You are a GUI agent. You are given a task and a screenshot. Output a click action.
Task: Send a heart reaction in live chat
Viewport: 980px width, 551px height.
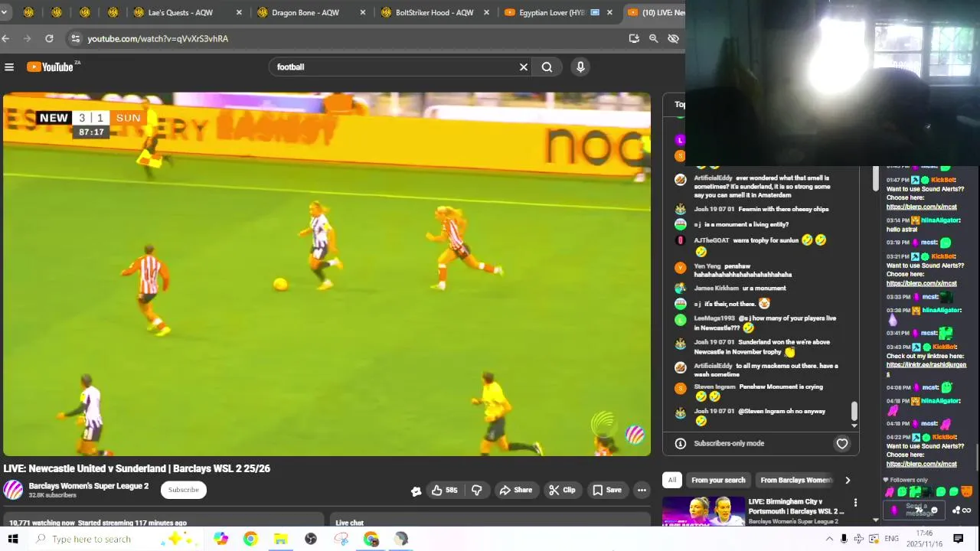click(842, 443)
